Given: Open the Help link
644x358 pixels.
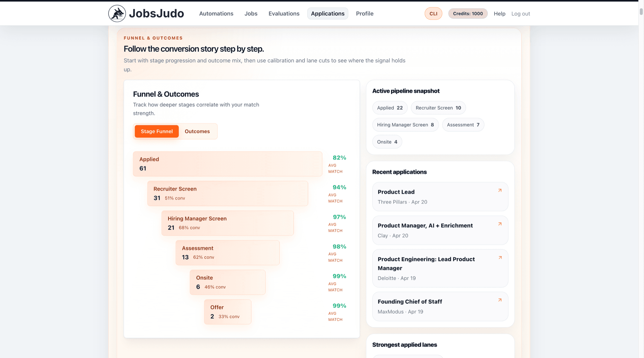Looking at the screenshot, I should pos(499,14).
